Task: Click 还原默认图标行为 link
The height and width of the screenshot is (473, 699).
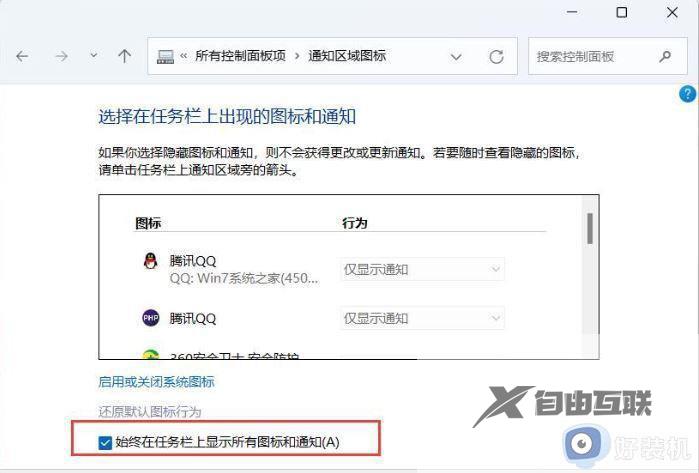Action: [150, 411]
